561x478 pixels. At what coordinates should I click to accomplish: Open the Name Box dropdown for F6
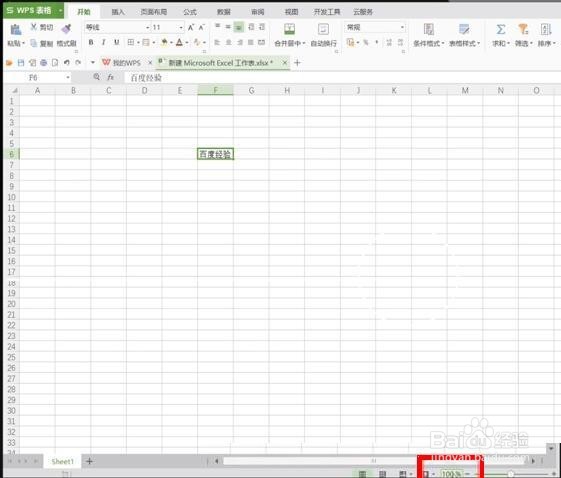(x=68, y=78)
